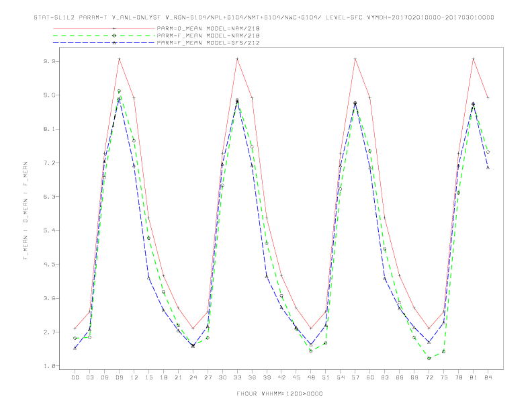Click x-axis forecast hour label 33
Screen dimensions: 532x411
pos(238,377)
